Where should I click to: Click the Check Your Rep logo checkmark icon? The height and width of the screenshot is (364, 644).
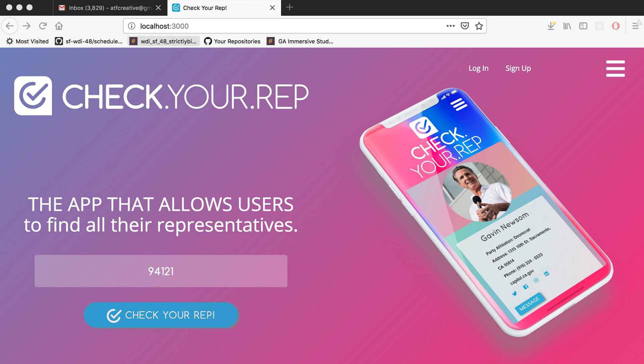[x=33, y=96]
